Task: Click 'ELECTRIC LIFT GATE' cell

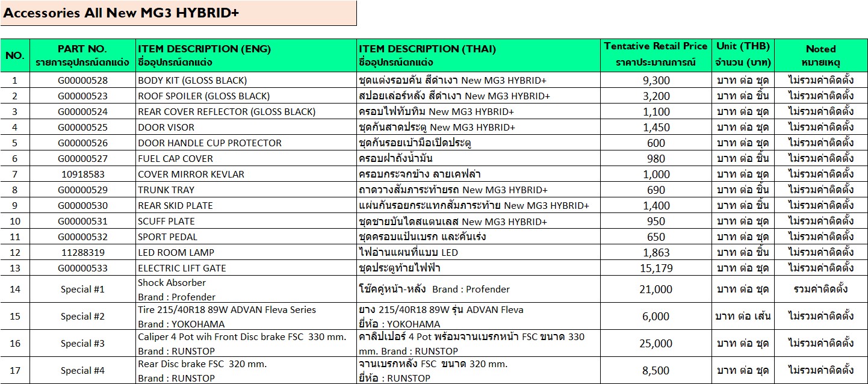Action: [247, 268]
